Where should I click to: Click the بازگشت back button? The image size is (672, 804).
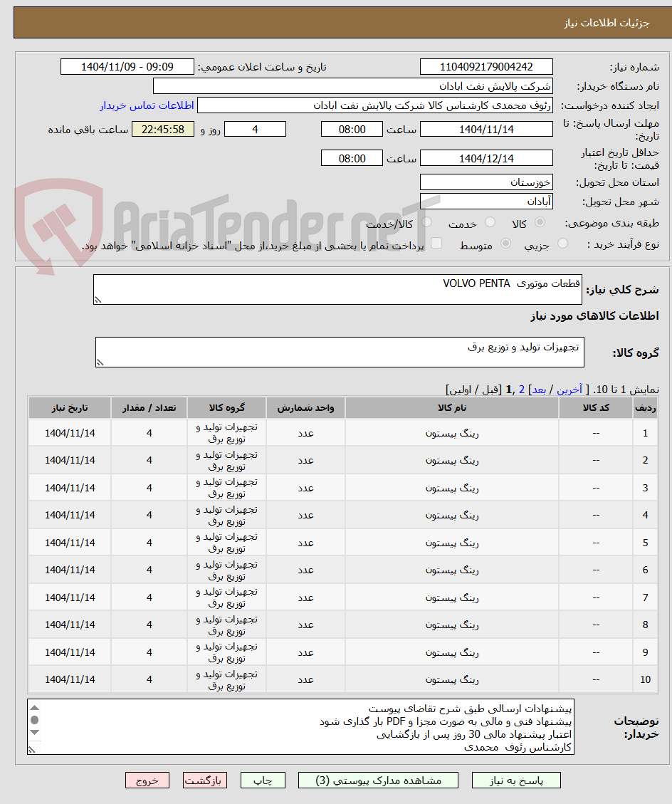coord(204,780)
